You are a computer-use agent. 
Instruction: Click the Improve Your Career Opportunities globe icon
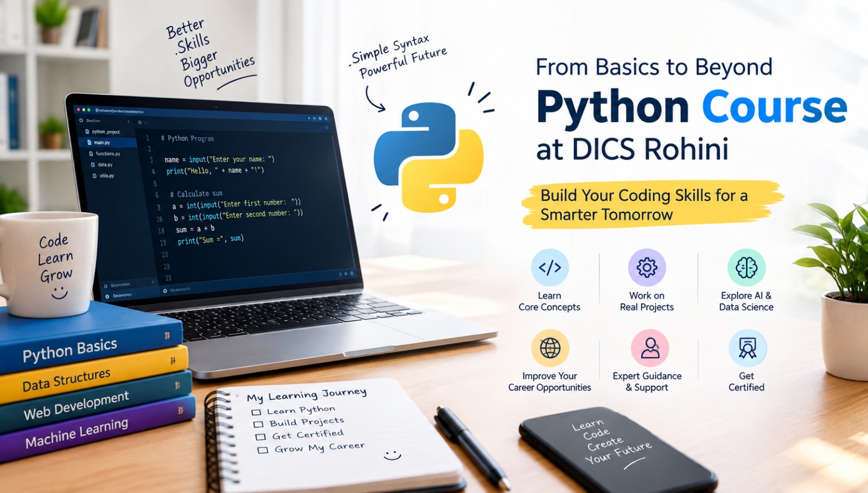click(550, 348)
